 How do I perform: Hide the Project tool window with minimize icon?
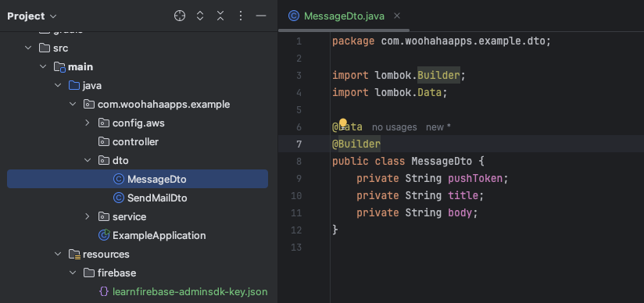coord(261,16)
